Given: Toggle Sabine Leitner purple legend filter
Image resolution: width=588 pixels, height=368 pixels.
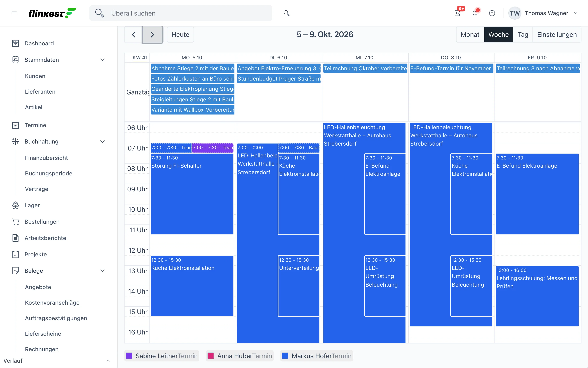Looking at the screenshot, I should tap(161, 356).
